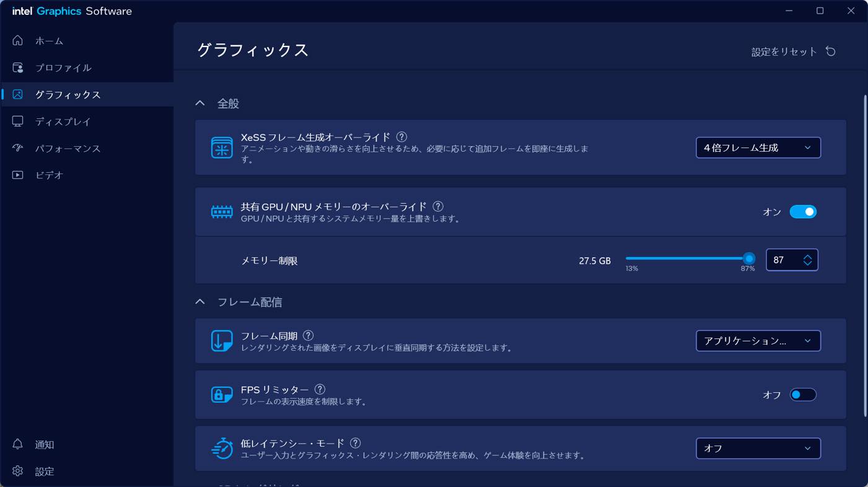This screenshot has width=868, height=487.
Task: Open the プロファイル page
Action: tap(87, 68)
